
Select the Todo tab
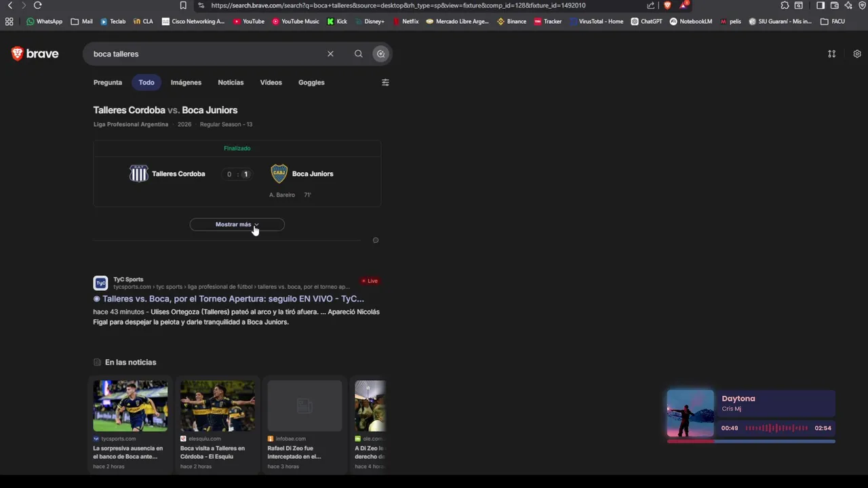[146, 83]
